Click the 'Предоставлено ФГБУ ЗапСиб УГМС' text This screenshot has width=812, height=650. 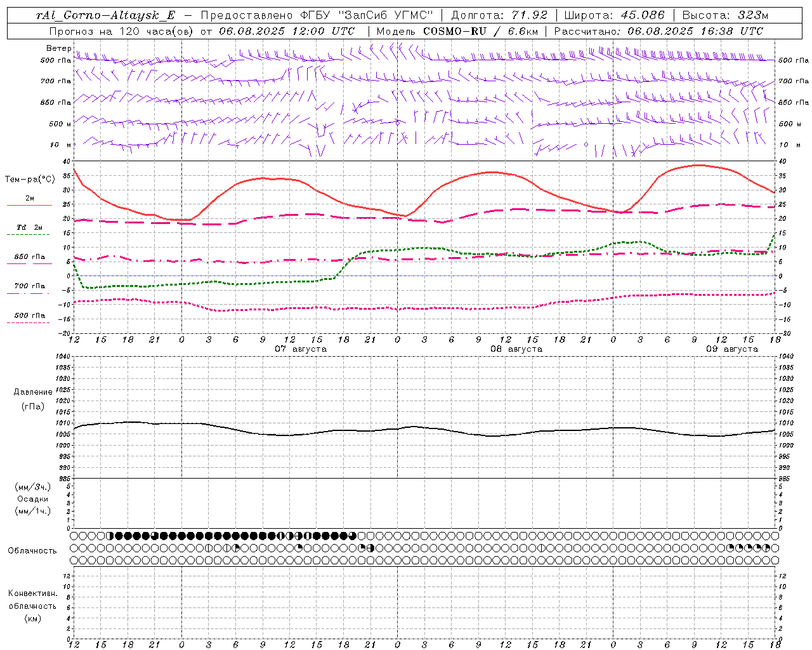click(x=317, y=15)
